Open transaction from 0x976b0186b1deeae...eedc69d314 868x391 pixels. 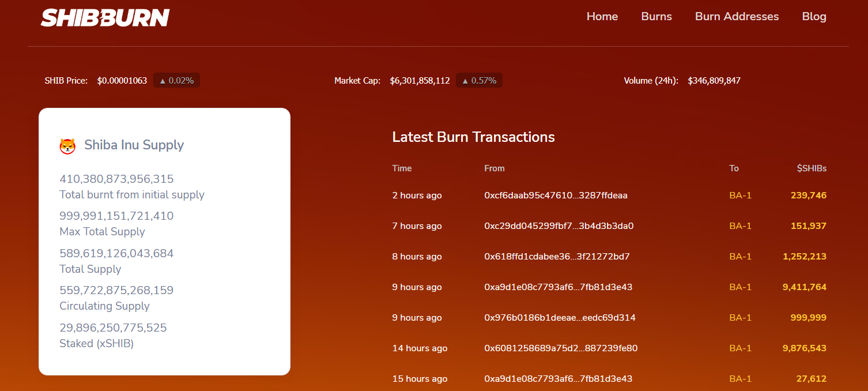(x=560, y=318)
